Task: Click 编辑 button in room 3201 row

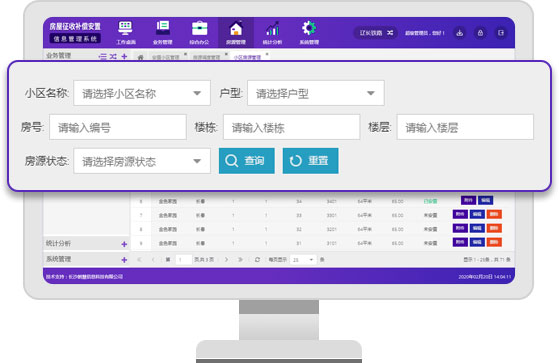Action: (x=477, y=228)
